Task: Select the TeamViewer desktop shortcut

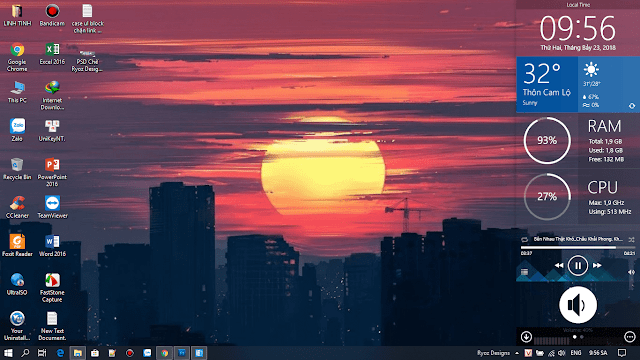Action: [x=52, y=207]
